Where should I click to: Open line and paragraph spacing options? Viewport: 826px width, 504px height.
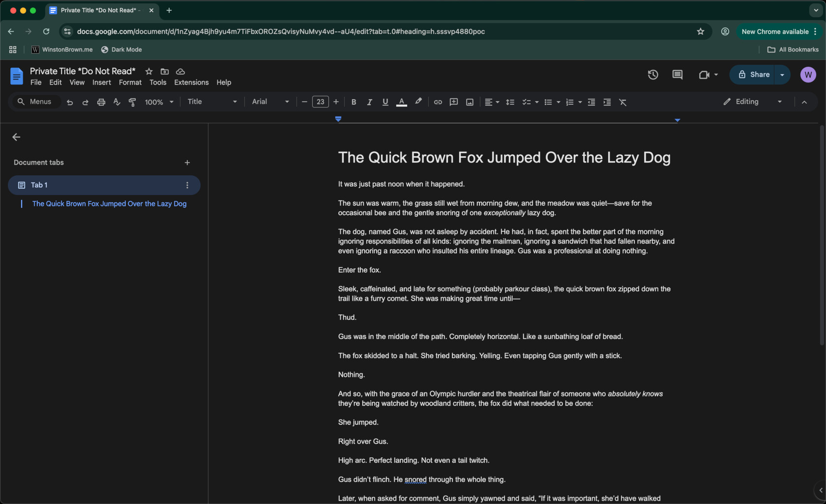point(510,102)
